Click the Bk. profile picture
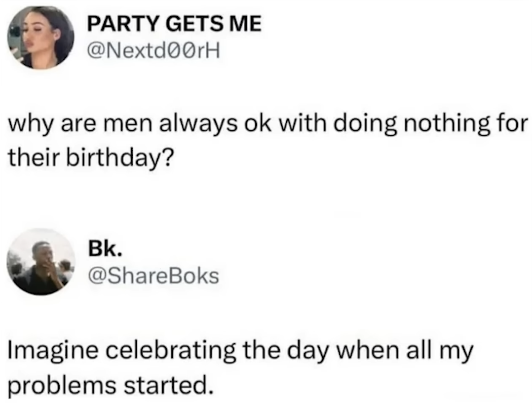Screen dimensions: 532x410 click(41, 262)
